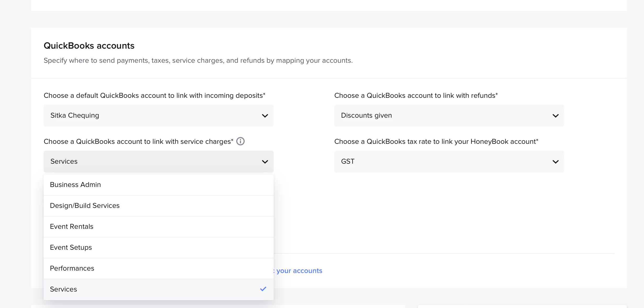Open the GST tax rate dropdown
This screenshot has width=644, height=308.
449,162
